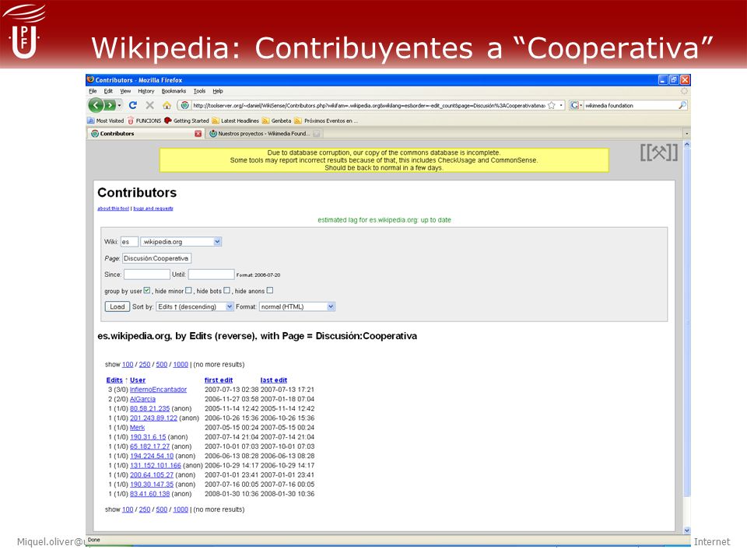Expand the Sort by dropdown

[x=195, y=306]
